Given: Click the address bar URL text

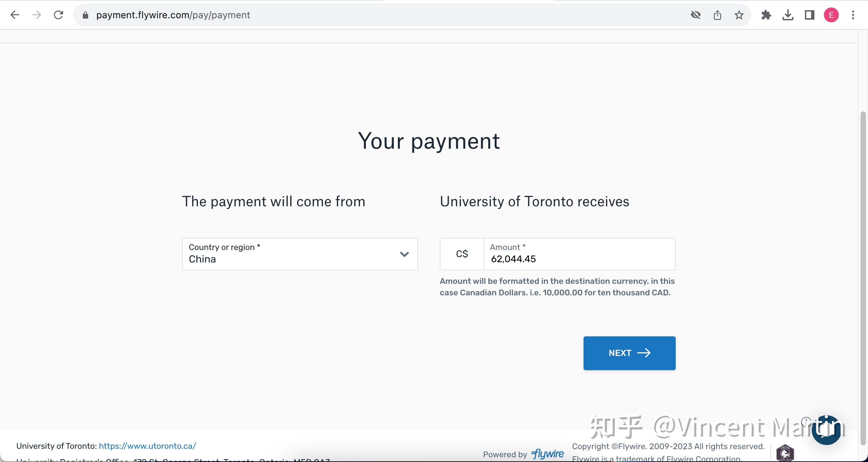Looking at the screenshot, I should [x=173, y=15].
